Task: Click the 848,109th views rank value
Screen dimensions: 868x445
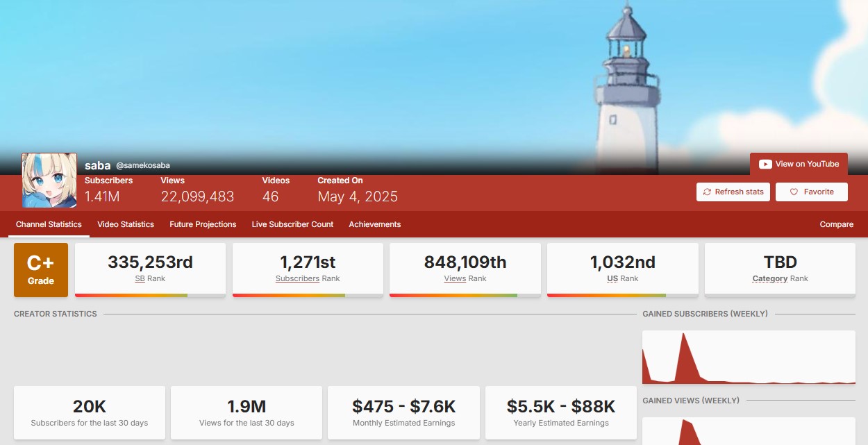Action: click(x=465, y=262)
